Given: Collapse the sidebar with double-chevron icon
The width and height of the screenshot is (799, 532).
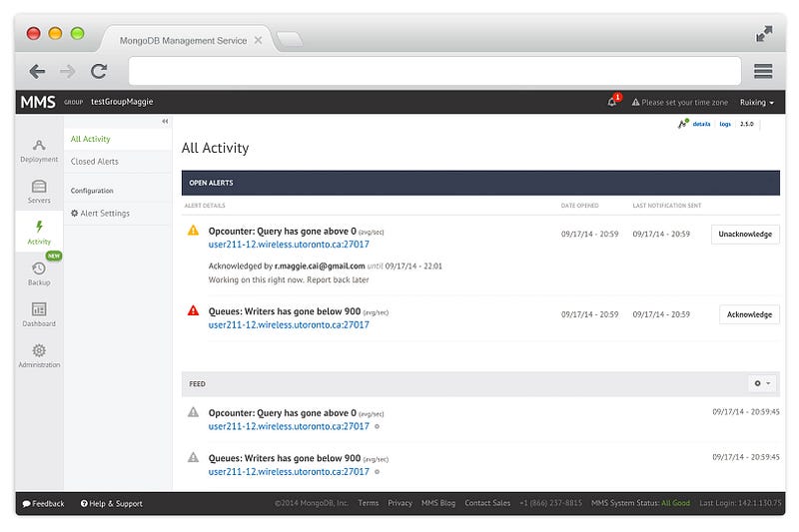Looking at the screenshot, I should click(165, 121).
